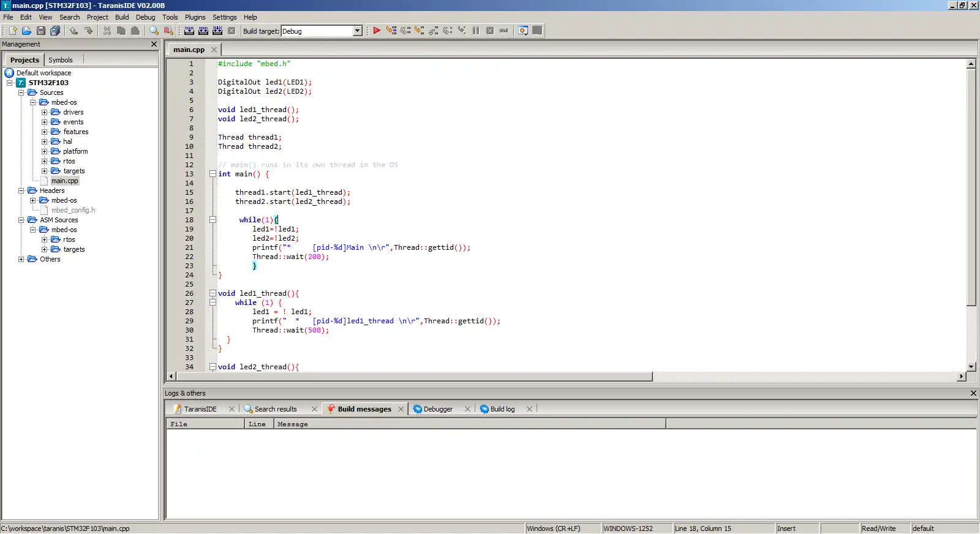Select the Symbols tab in Management

(x=60, y=60)
